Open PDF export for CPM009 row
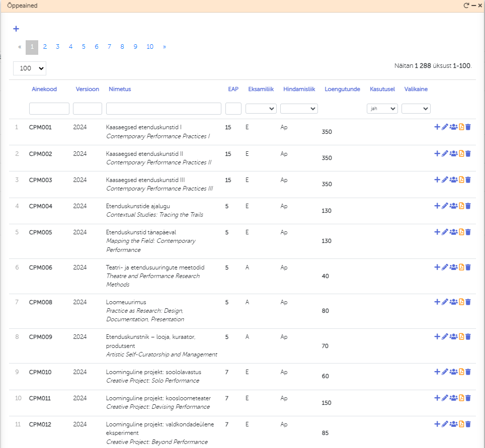Screen dimensions: 485x448 coord(461,337)
